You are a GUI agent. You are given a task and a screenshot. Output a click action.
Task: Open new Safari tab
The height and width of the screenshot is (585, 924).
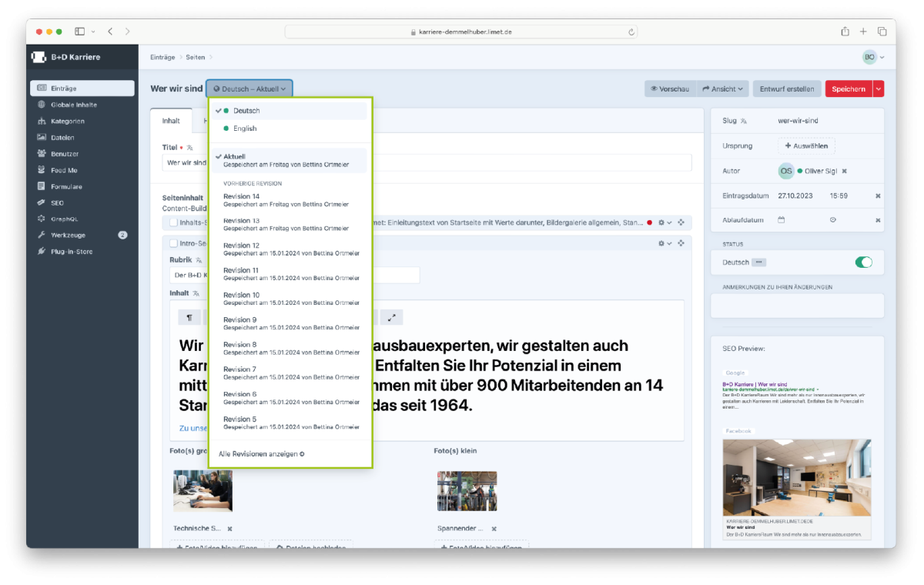tap(863, 32)
